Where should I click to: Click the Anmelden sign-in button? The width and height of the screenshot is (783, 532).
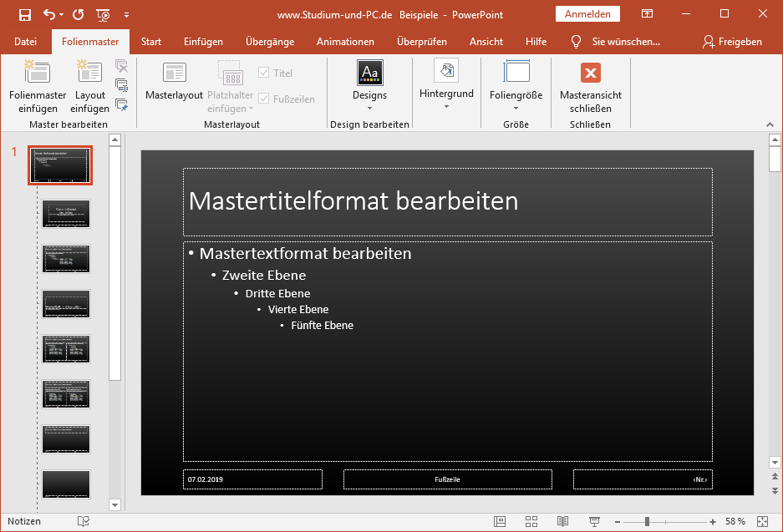587,14
